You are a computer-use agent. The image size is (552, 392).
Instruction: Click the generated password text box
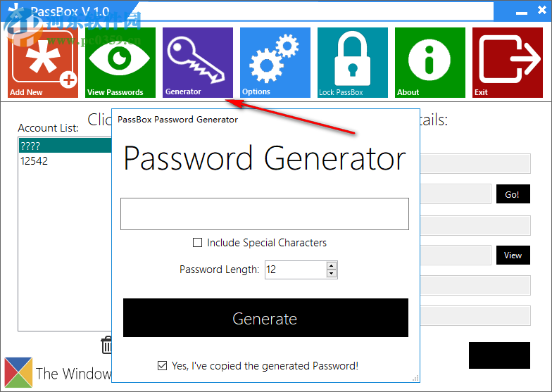[x=264, y=214]
